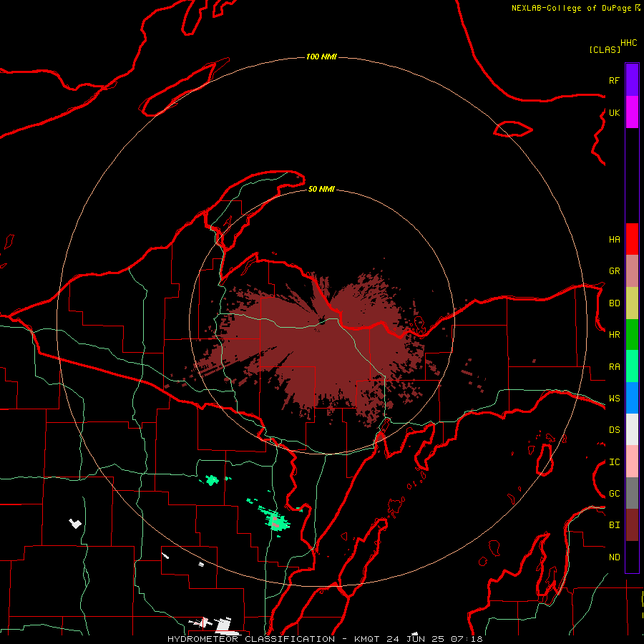Click the RA legend label
Screen dimensions: 644x644
click(x=614, y=367)
